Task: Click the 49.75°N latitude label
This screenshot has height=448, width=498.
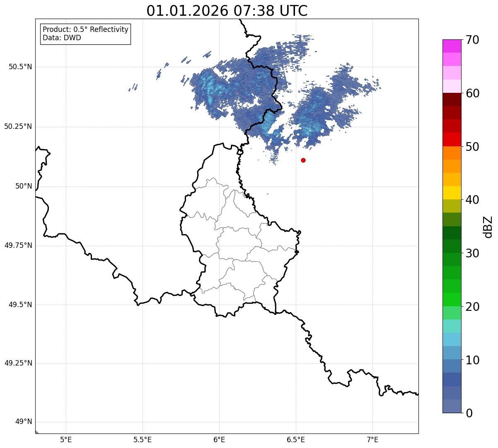Action: point(18,245)
